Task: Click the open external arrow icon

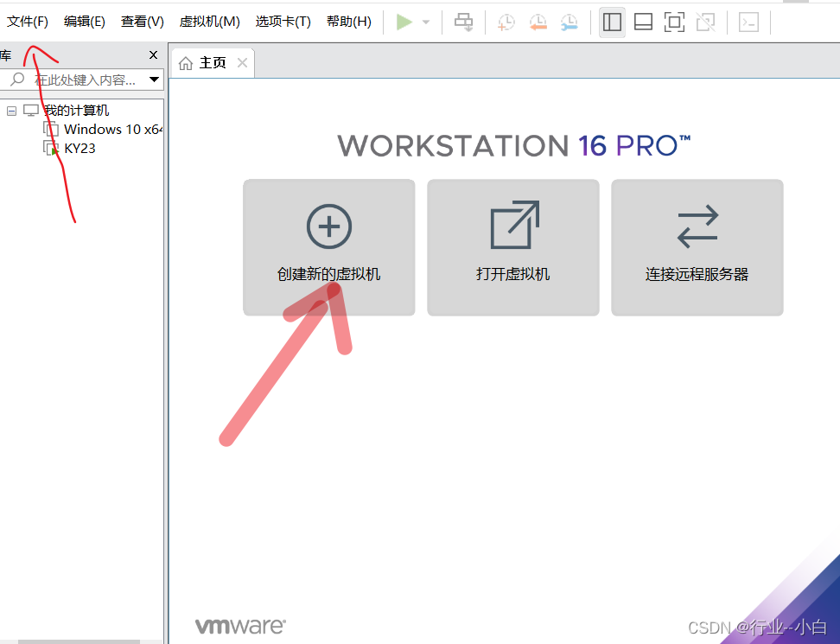Action: tap(515, 225)
